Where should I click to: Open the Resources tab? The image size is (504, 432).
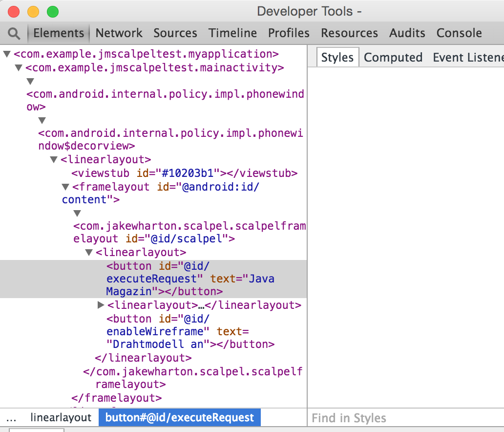click(349, 33)
